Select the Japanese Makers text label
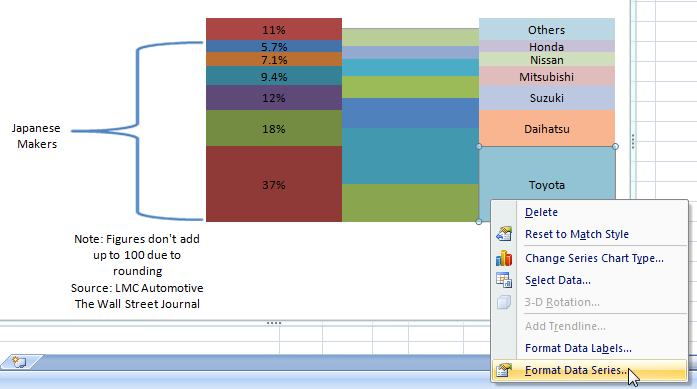Screen dimensions: 697x389 click(36, 136)
